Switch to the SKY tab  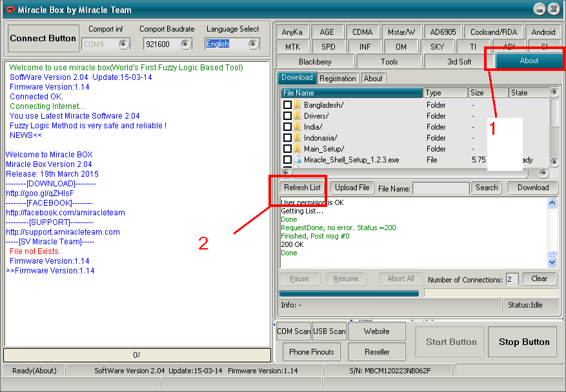[437, 47]
